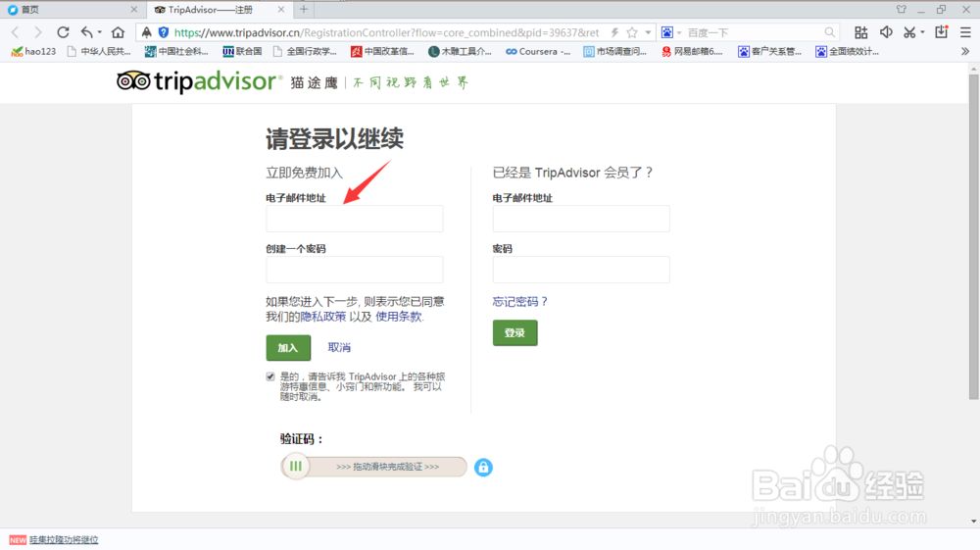Screen dimensions: 980x550
Task: Click the 验证码 slider handle
Action: tap(296, 467)
